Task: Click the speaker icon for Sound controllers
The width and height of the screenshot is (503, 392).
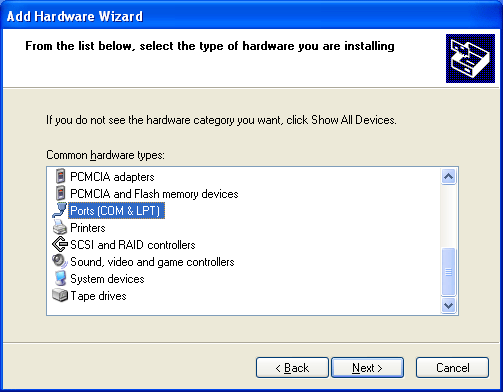Action: [60, 261]
